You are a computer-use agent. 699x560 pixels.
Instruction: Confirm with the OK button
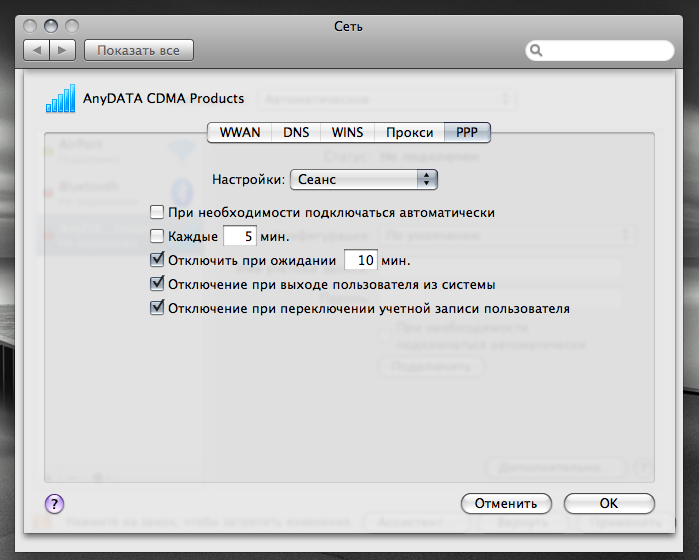click(609, 503)
